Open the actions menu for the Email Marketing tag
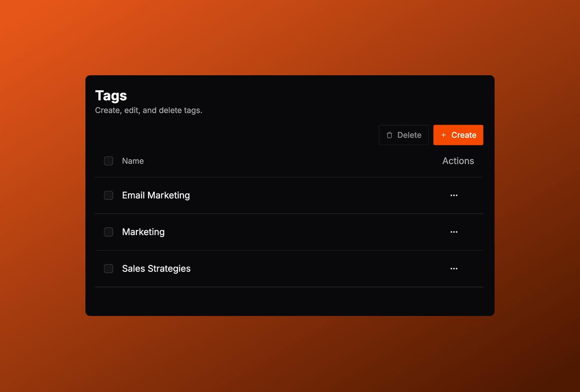This screenshot has width=580, height=392. [x=454, y=195]
